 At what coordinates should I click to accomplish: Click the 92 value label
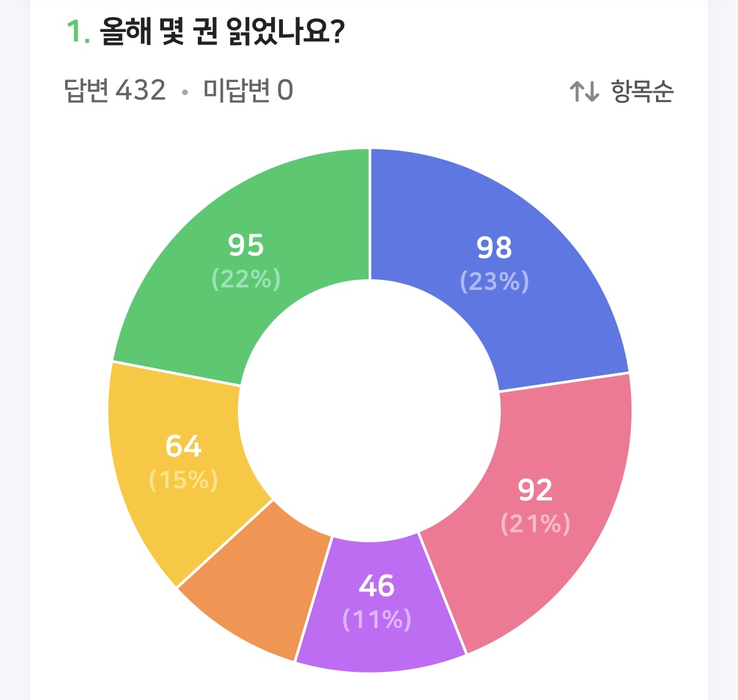(535, 490)
